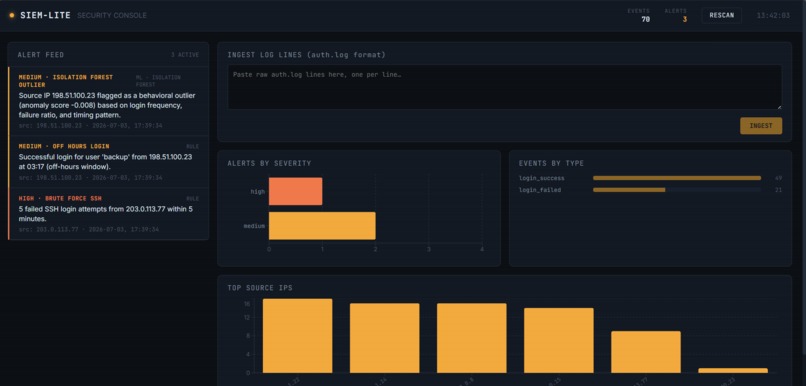Click the EVENTS BY TYPE heading
This screenshot has height=386, width=806.
551,163
